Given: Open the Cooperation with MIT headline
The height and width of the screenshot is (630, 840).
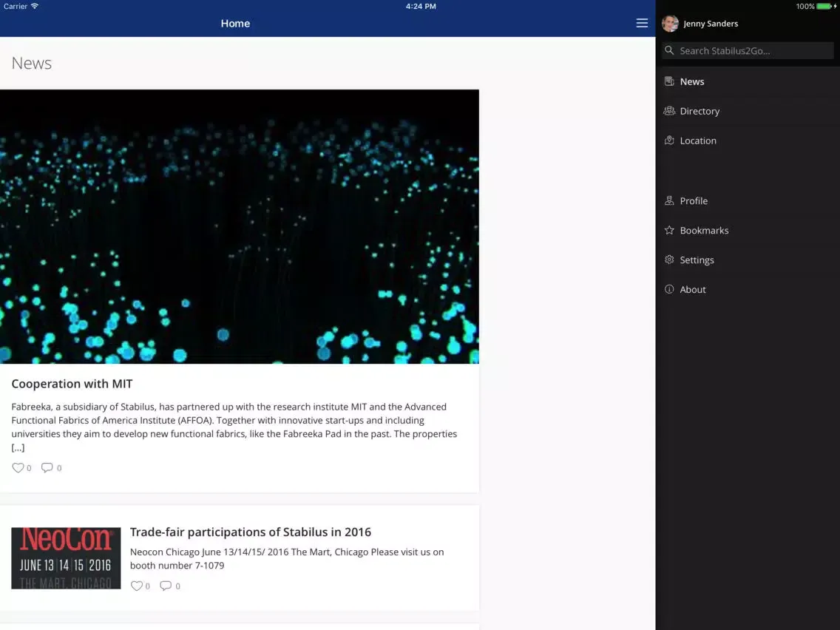Looking at the screenshot, I should 72,384.
